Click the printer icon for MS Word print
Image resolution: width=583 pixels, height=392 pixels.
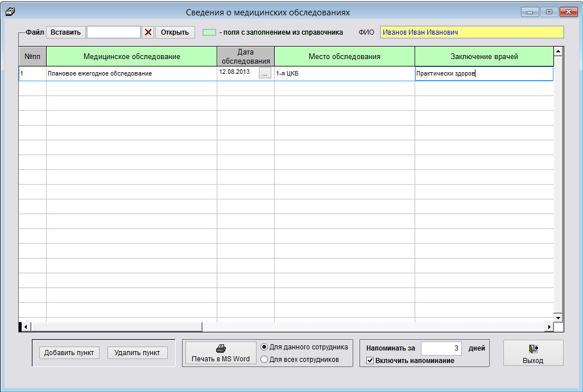(220, 349)
